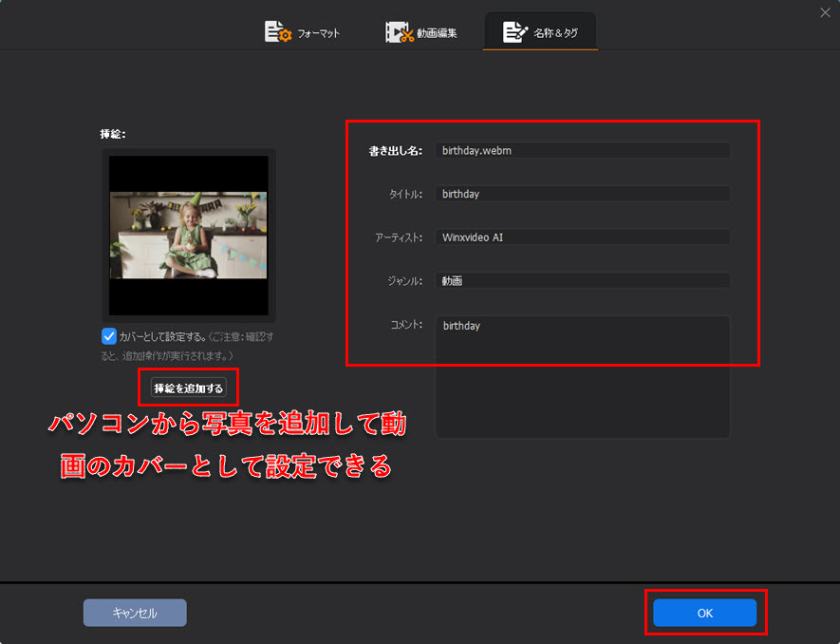Confirm with the OK button
Image resolution: width=840 pixels, height=644 pixels.
point(704,613)
